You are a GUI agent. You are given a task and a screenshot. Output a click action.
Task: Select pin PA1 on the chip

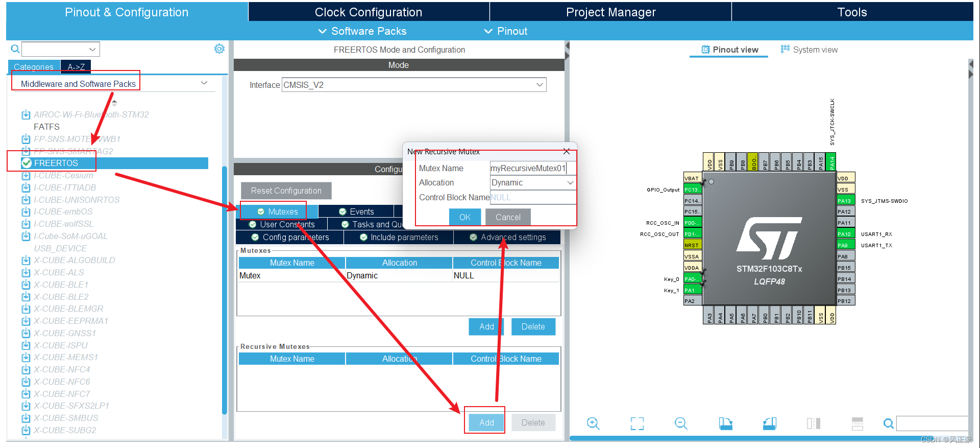[x=693, y=290]
